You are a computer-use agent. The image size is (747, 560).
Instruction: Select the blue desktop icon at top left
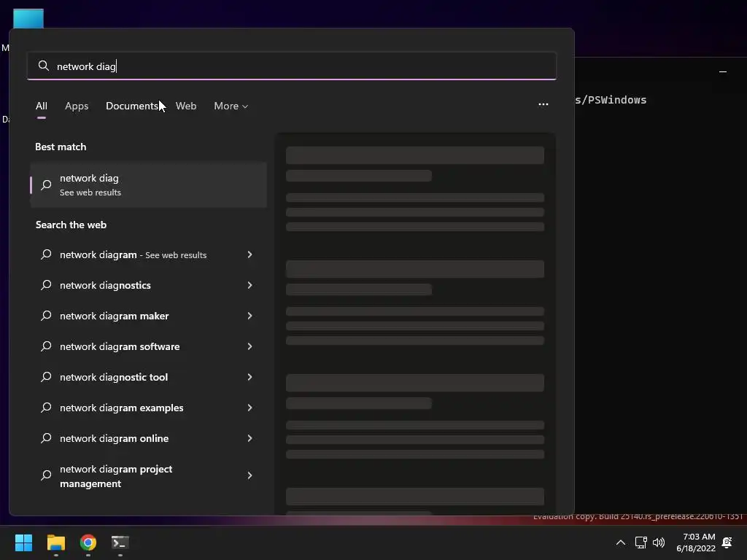28,18
